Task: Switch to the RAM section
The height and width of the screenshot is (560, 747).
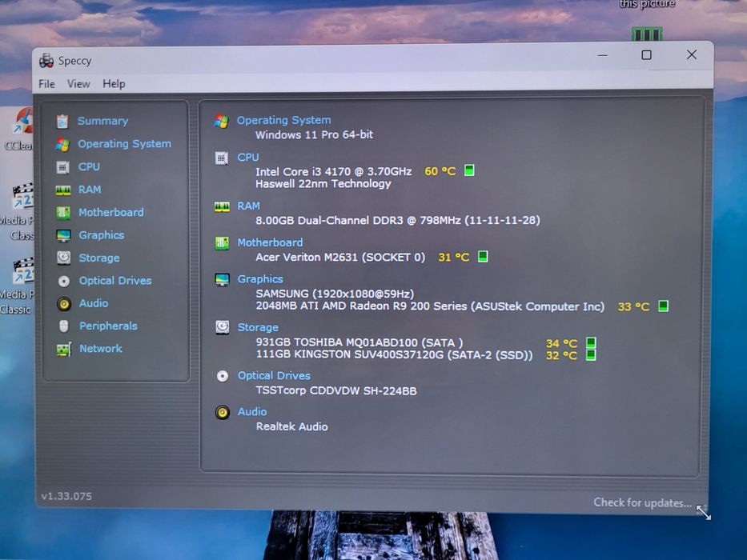Action: point(90,190)
